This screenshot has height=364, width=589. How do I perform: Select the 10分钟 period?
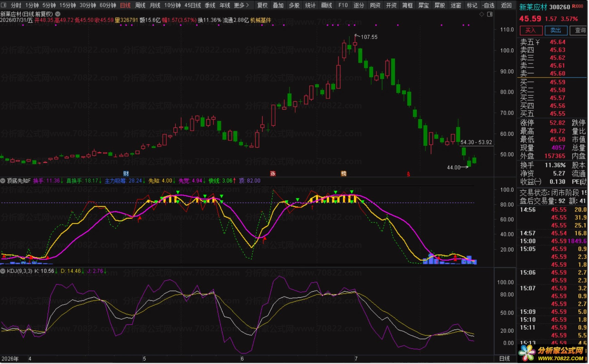(x=172, y=5)
